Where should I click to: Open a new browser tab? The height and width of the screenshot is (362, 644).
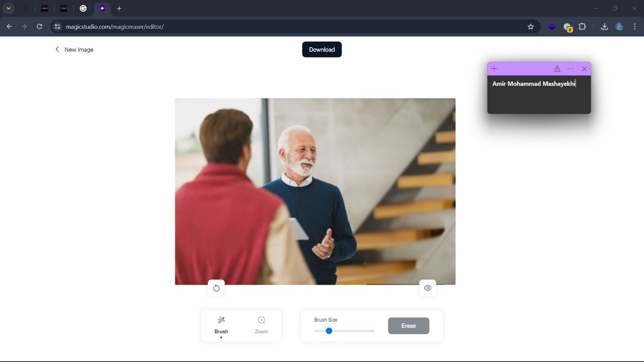[119, 9]
